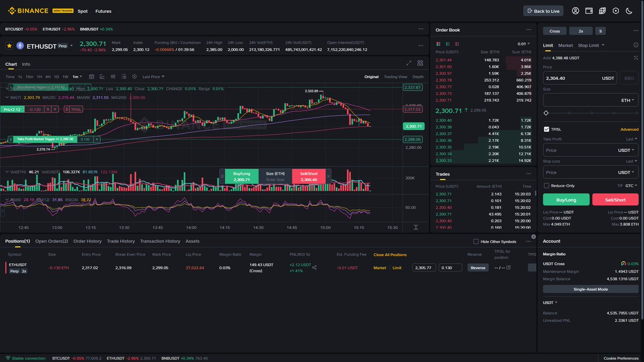Open the Trade History tab

click(121, 241)
